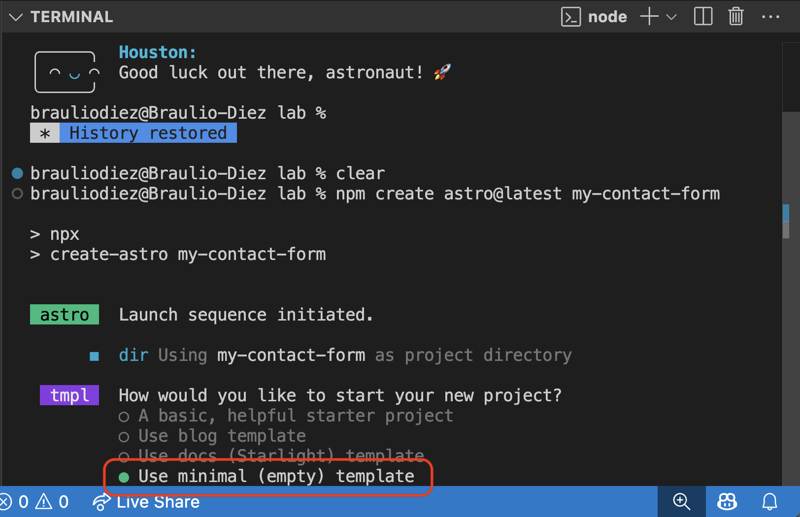This screenshot has height=517, width=800.
Task: Open the Copilot status icon
Action: point(727,502)
